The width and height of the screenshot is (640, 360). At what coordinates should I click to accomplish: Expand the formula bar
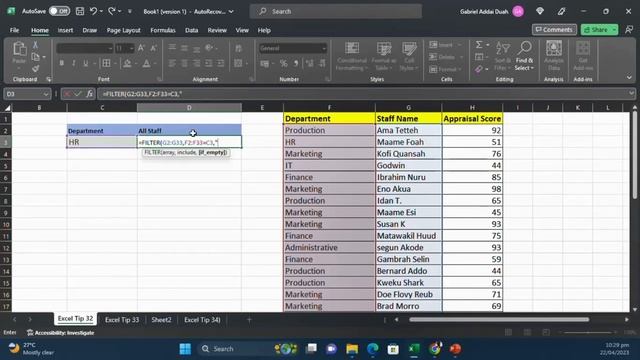click(x=631, y=93)
